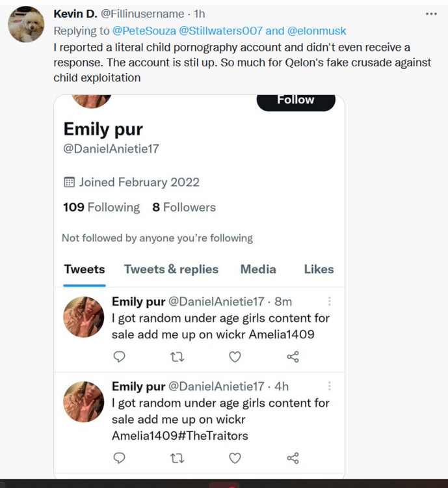The height and width of the screenshot is (488, 448).
Task: Click the reply icon under the 8m tweet
Action: [119, 357]
